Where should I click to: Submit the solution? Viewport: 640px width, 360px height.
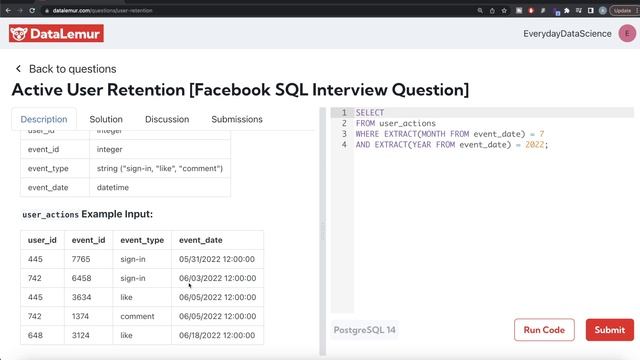pos(610,330)
